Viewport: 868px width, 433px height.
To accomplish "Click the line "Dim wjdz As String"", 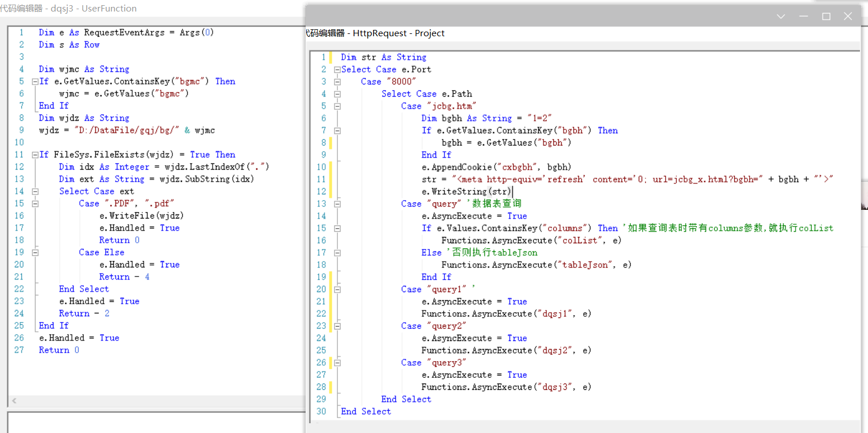I will pos(84,118).
